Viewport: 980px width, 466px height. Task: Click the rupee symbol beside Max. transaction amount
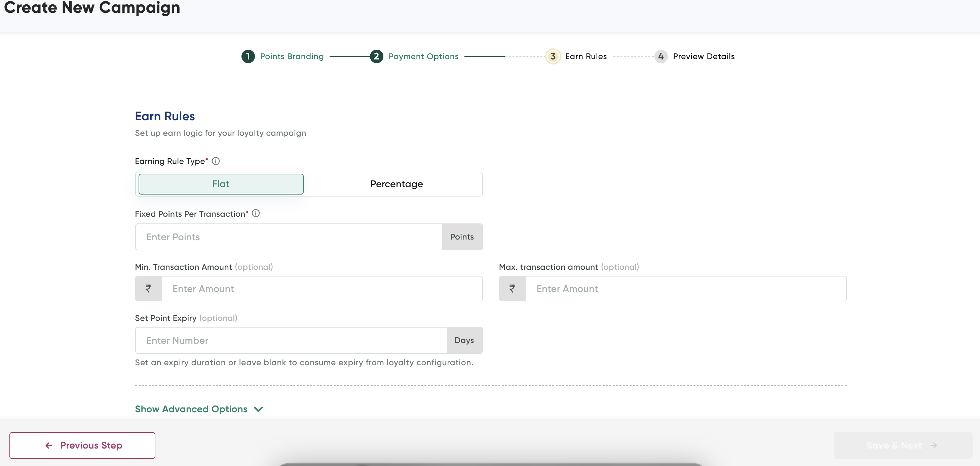513,289
